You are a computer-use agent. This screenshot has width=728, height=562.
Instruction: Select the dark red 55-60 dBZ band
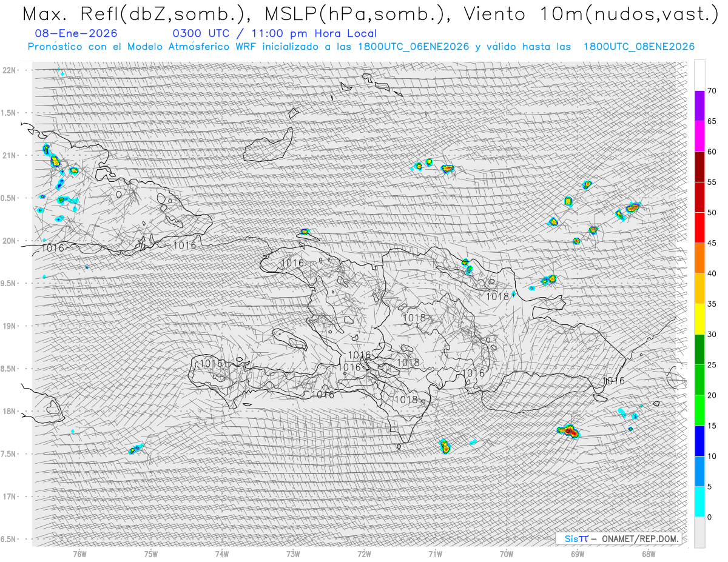pyautogui.click(x=699, y=167)
